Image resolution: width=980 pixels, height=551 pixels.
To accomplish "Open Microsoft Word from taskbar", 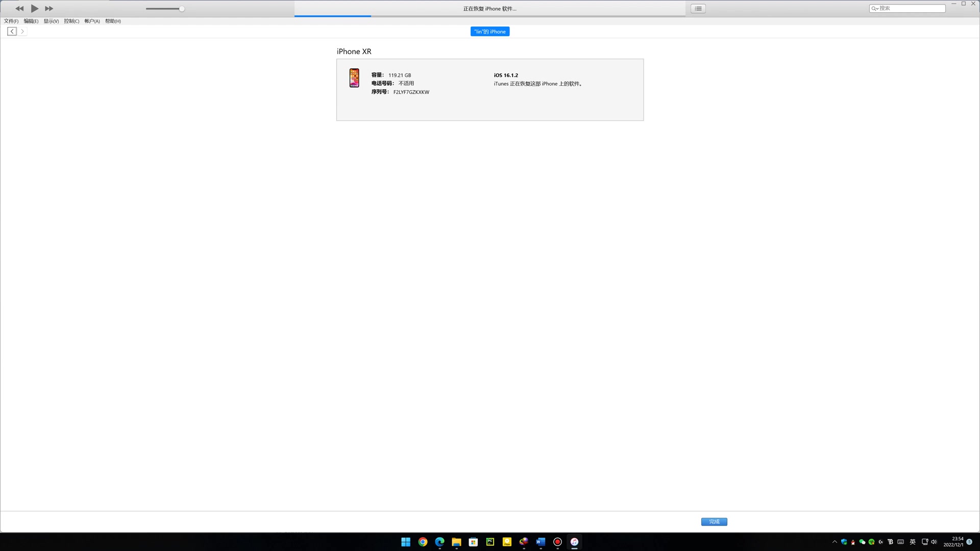I will tap(541, 542).
